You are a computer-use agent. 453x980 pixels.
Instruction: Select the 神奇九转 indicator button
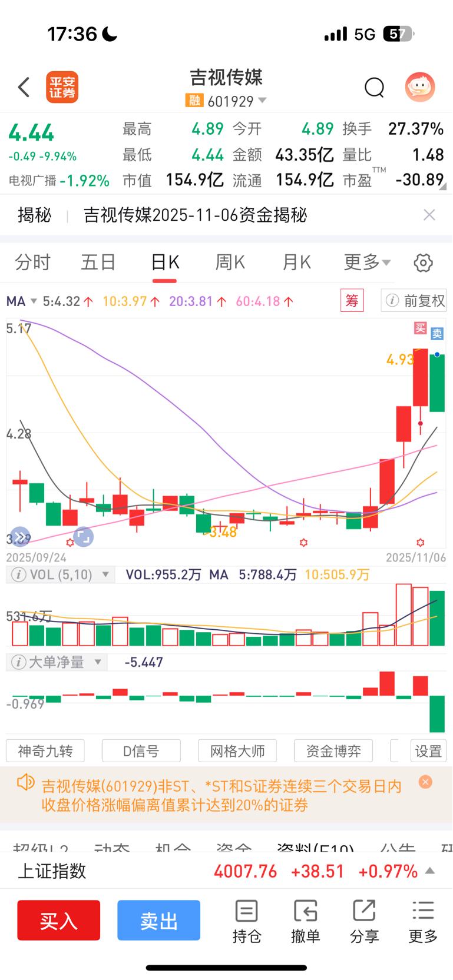pyautogui.click(x=45, y=751)
